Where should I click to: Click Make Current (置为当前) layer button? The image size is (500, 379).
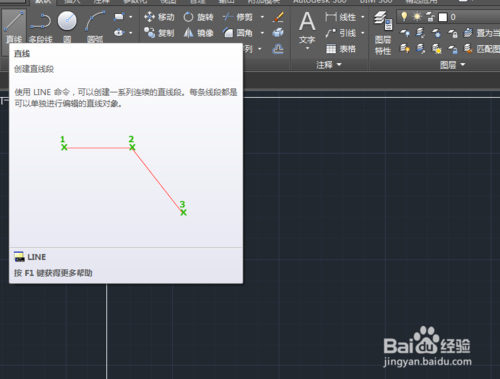point(482,33)
